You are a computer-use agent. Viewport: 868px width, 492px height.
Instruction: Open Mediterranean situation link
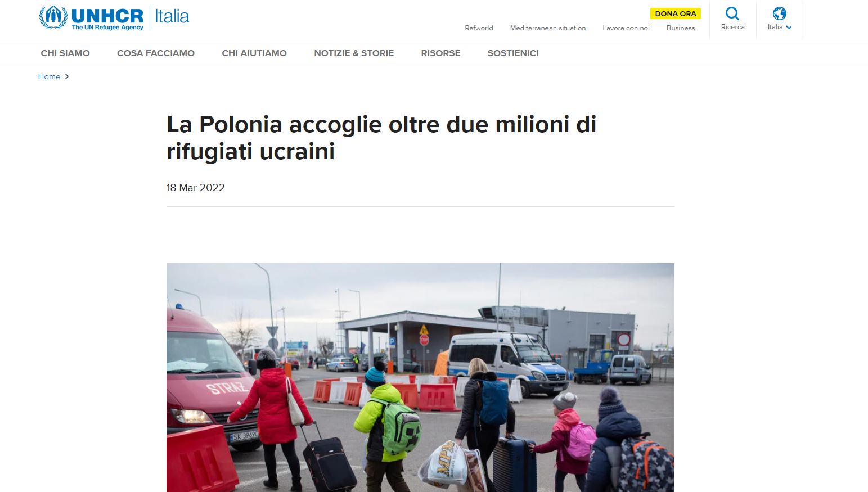(x=548, y=28)
